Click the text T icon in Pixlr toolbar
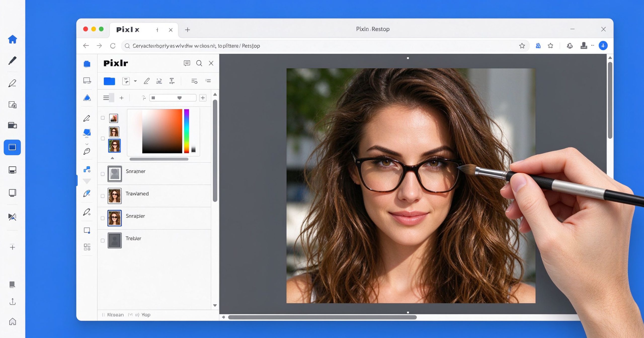Viewport: 644px width, 338px height. 172,81
